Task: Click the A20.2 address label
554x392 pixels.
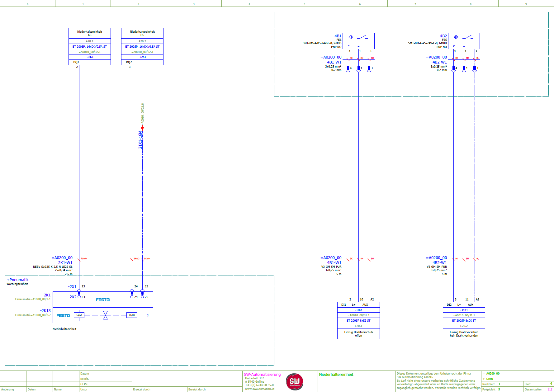Action: click(x=142, y=41)
